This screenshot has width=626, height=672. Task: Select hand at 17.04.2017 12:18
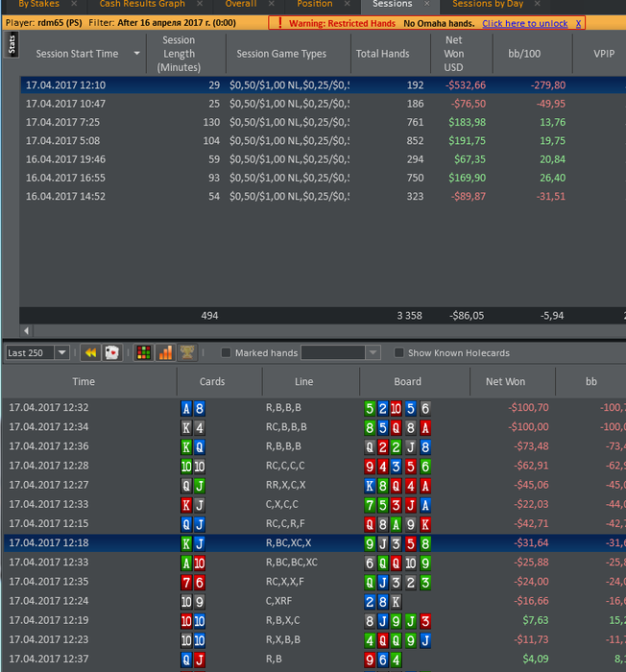(x=315, y=542)
